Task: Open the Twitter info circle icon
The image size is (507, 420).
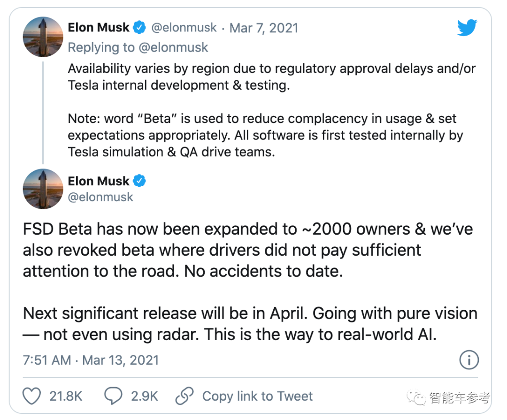Action: pyautogui.click(x=468, y=360)
